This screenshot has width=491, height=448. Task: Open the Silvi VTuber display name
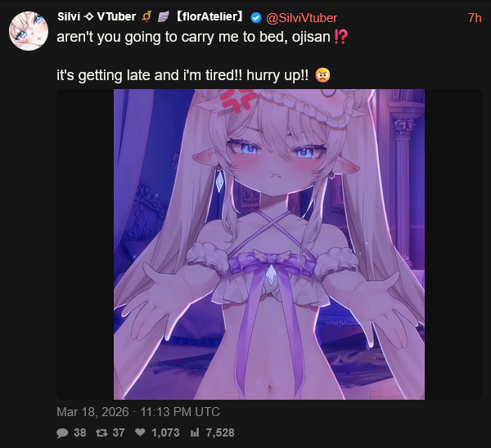(97, 16)
